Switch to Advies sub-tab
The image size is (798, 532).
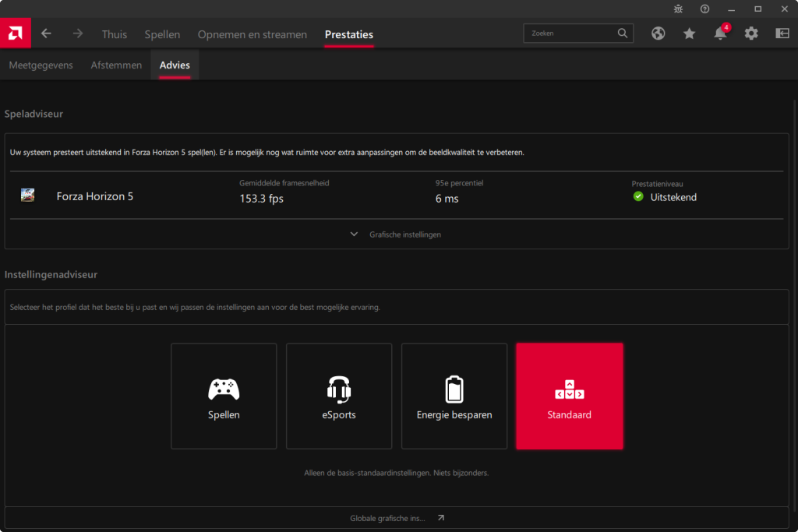(x=175, y=65)
